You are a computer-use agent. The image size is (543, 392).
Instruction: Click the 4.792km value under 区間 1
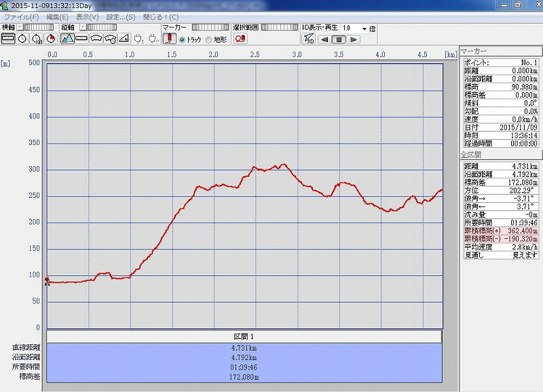244,357
